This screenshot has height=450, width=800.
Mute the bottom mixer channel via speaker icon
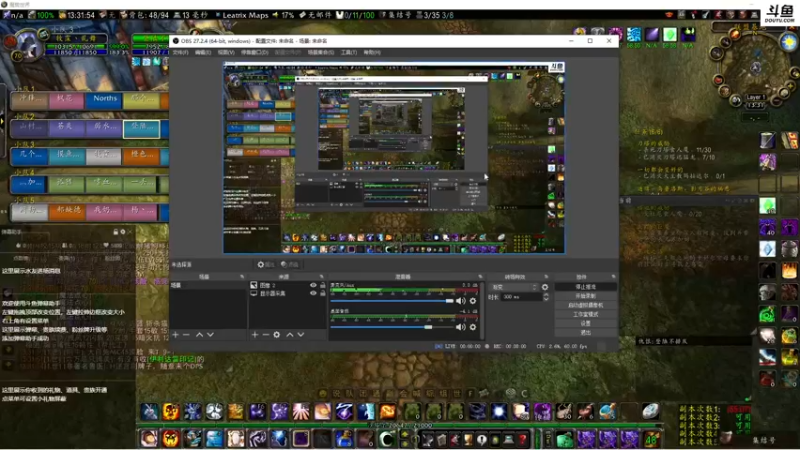click(x=461, y=327)
